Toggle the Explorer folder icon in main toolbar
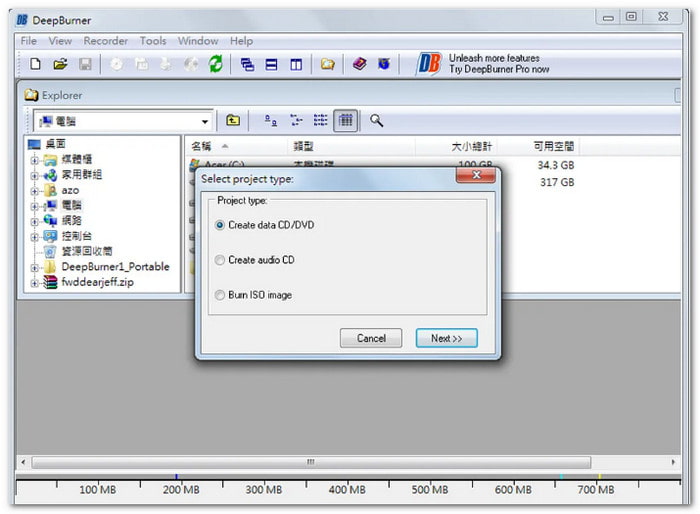This screenshot has width=700, height=514. tap(327, 64)
